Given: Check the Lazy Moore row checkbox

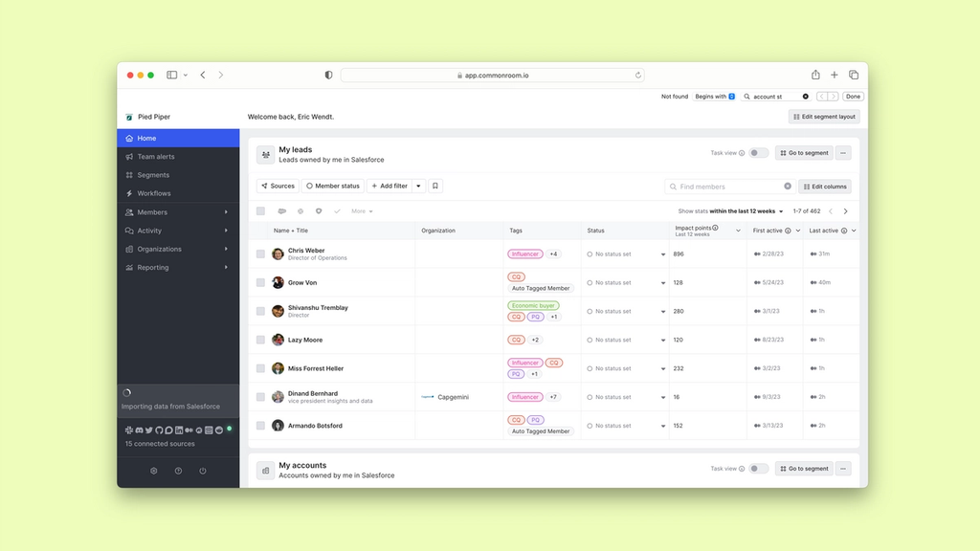Looking at the screenshot, I should coord(260,340).
